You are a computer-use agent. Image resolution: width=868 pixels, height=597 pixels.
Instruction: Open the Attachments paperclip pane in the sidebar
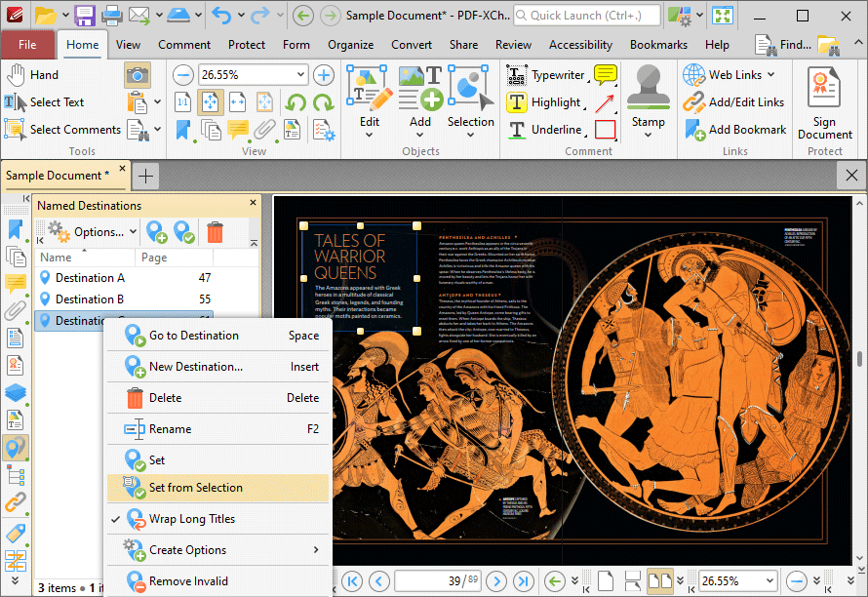15,310
